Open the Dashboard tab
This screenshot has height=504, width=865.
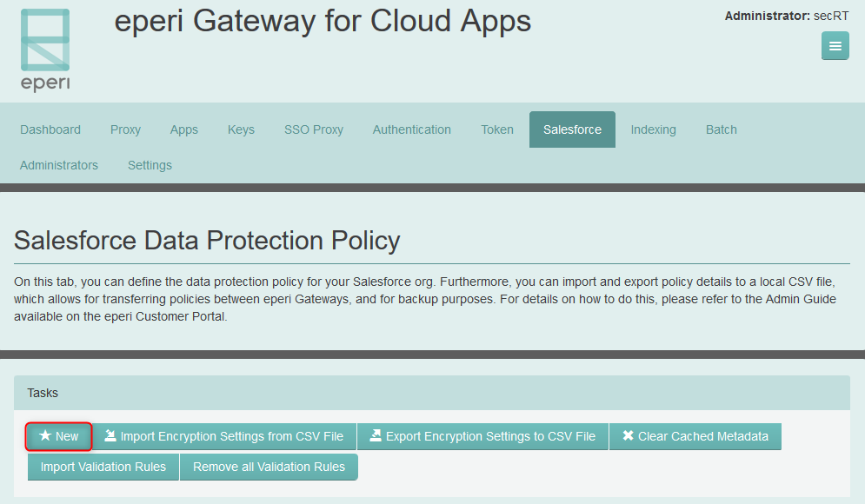(x=50, y=129)
